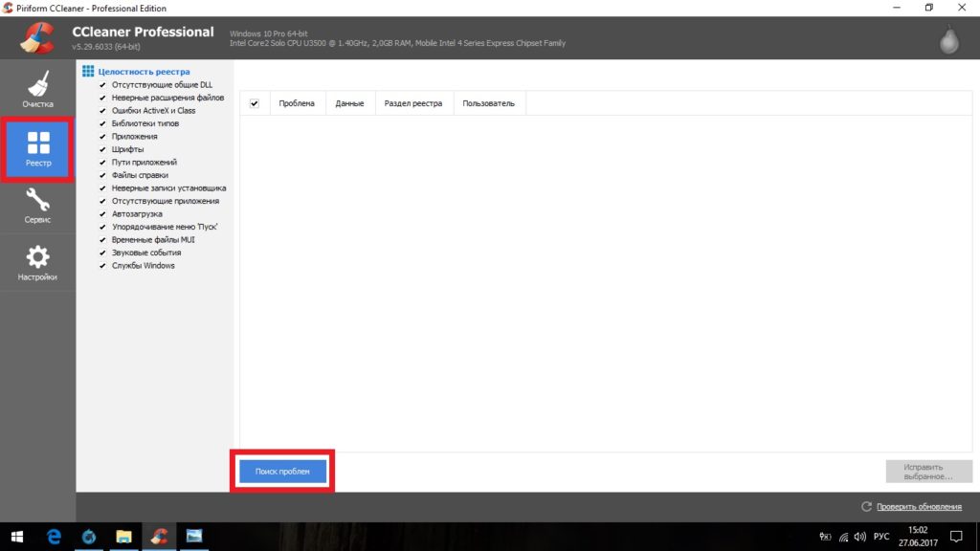980x551 pixels.
Task: Toggle the Звуковые события checkbox
Action: [x=102, y=253]
